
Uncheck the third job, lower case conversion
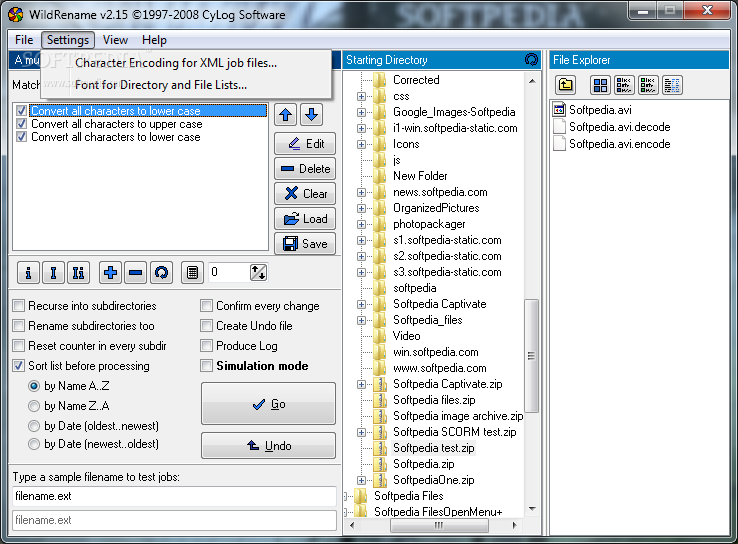click(x=21, y=137)
